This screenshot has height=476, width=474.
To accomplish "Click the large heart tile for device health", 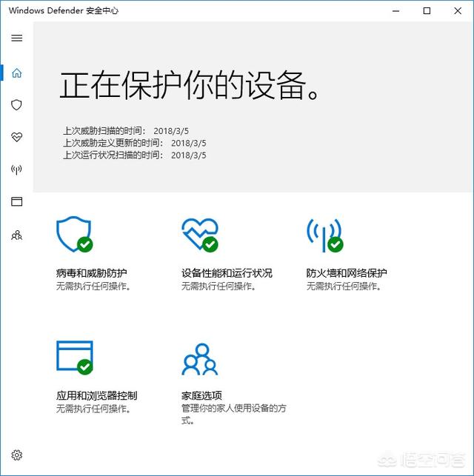I will tap(200, 235).
